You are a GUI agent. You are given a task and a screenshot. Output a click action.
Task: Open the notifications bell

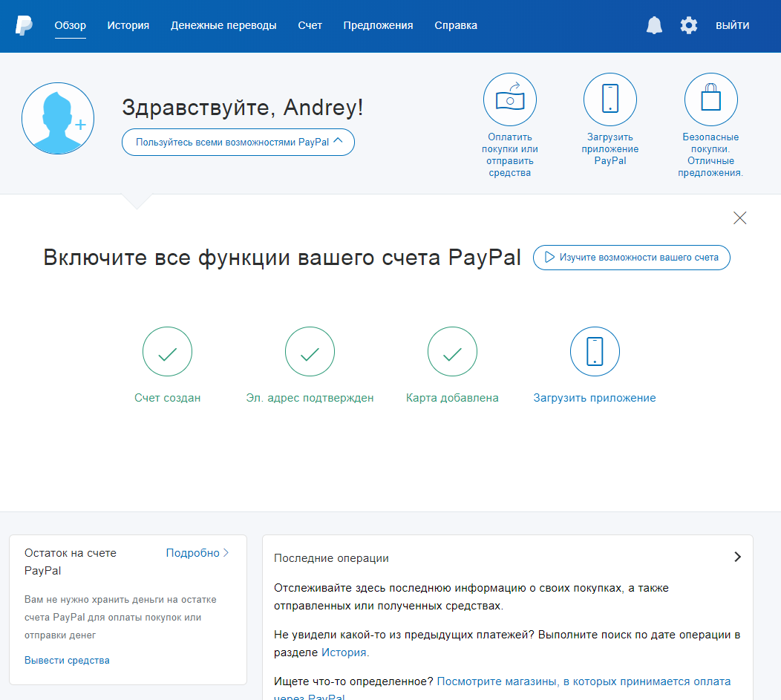[x=654, y=25]
